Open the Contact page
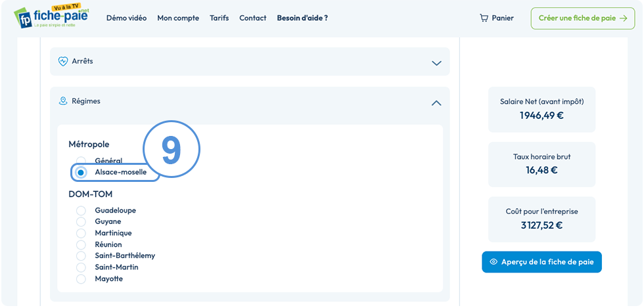The height and width of the screenshot is (308, 644). pyautogui.click(x=253, y=18)
